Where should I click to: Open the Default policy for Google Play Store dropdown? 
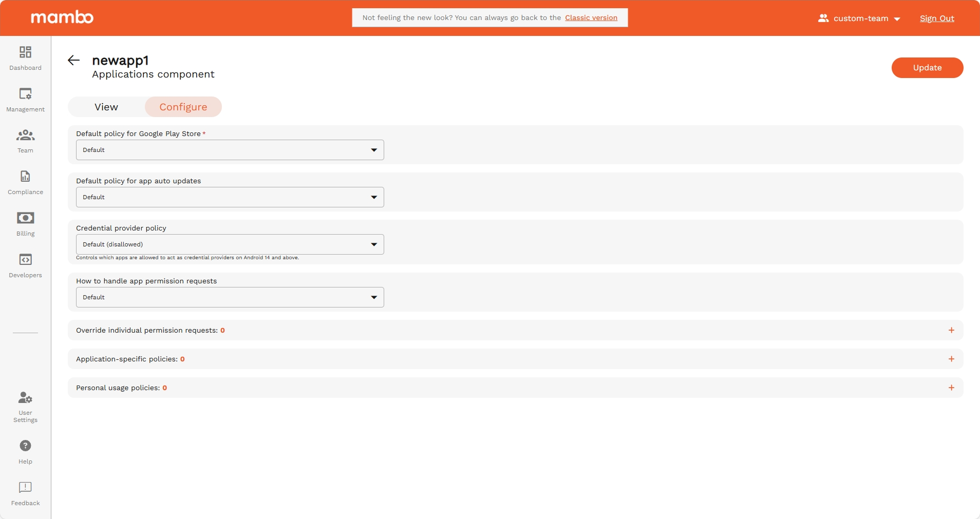coord(229,150)
